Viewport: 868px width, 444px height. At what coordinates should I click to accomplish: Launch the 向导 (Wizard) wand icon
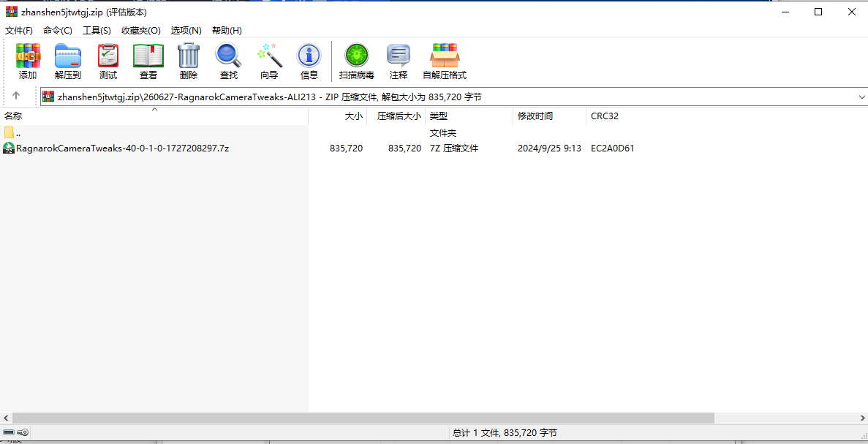coord(270,56)
